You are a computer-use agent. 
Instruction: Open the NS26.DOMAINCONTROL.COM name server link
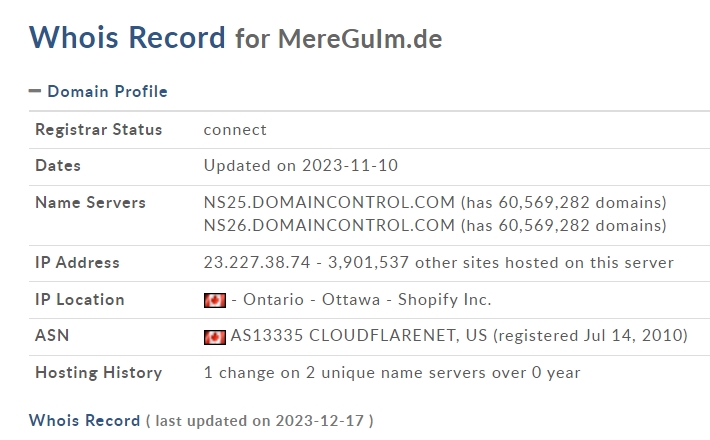pos(329,225)
